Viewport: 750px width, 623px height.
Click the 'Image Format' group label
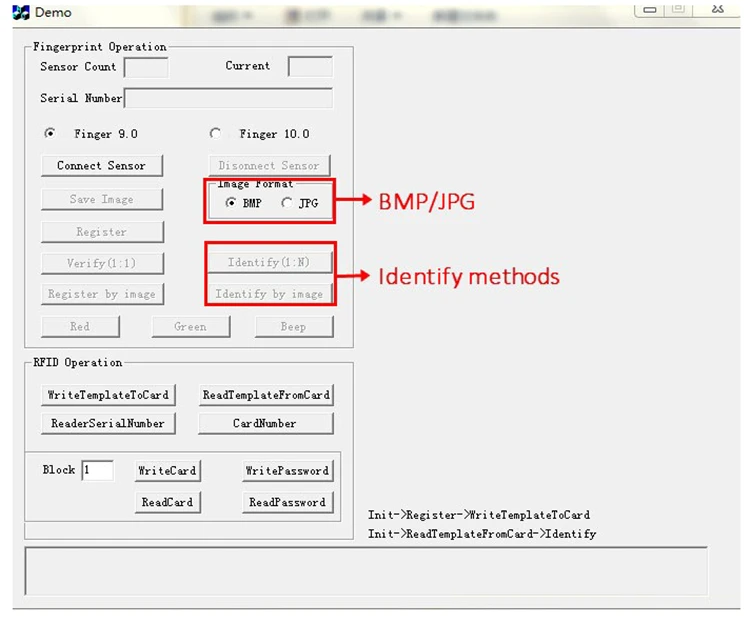pyautogui.click(x=255, y=184)
